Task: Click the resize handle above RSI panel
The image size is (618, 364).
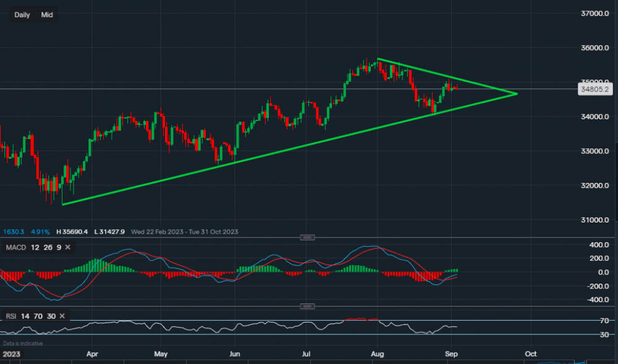Action: pos(307,307)
